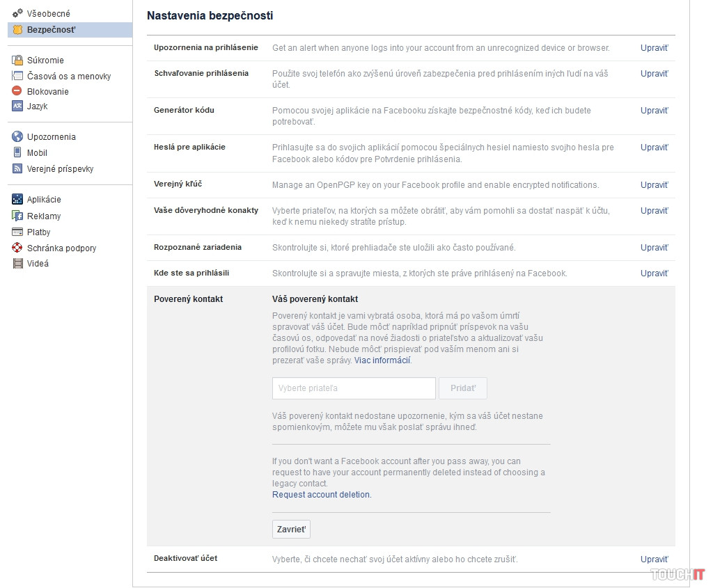Image resolution: width=713 pixels, height=588 pixels.
Task: Click the Upozornenia globe icon
Action: pyautogui.click(x=17, y=136)
